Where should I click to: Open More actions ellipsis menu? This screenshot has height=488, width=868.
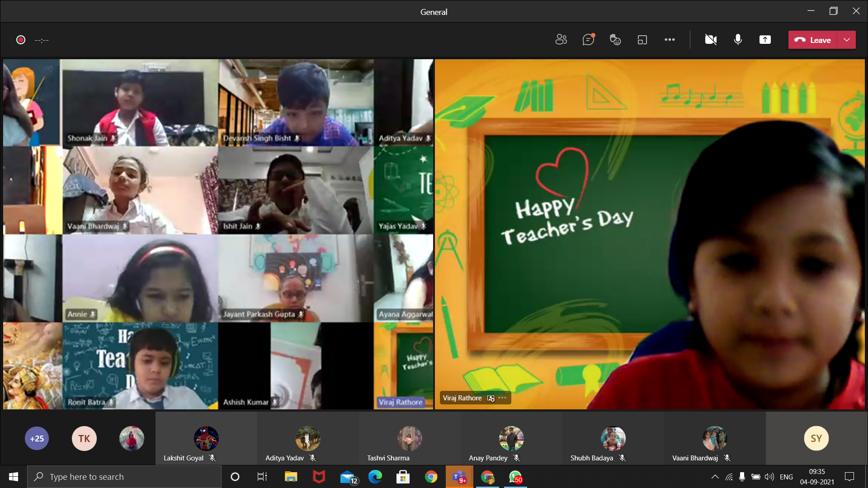click(670, 40)
